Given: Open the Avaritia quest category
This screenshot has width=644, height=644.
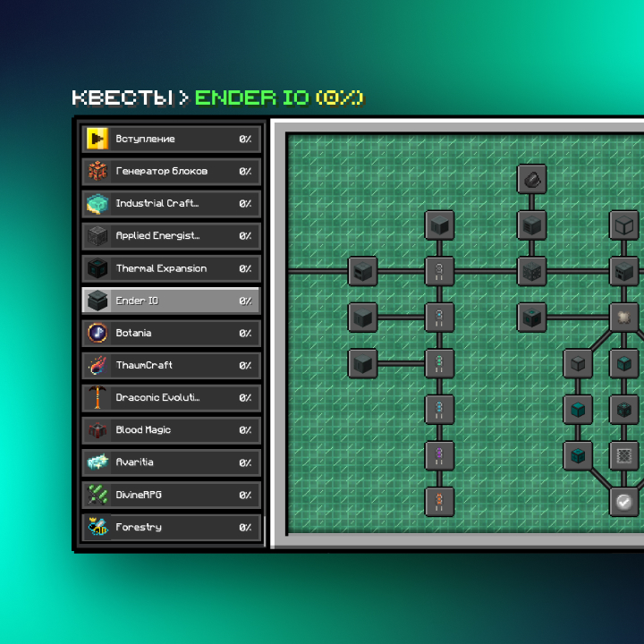Looking at the screenshot, I should click(x=171, y=462).
